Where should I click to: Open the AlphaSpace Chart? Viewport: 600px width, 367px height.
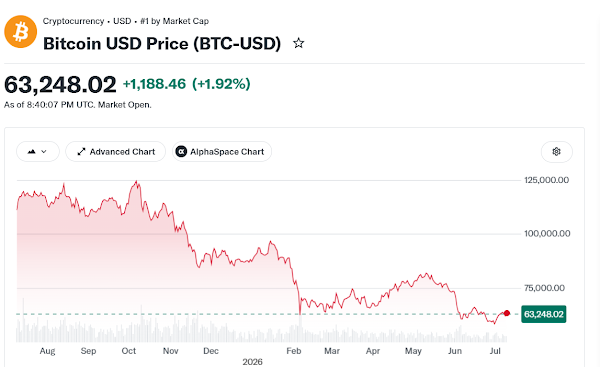pos(222,152)
